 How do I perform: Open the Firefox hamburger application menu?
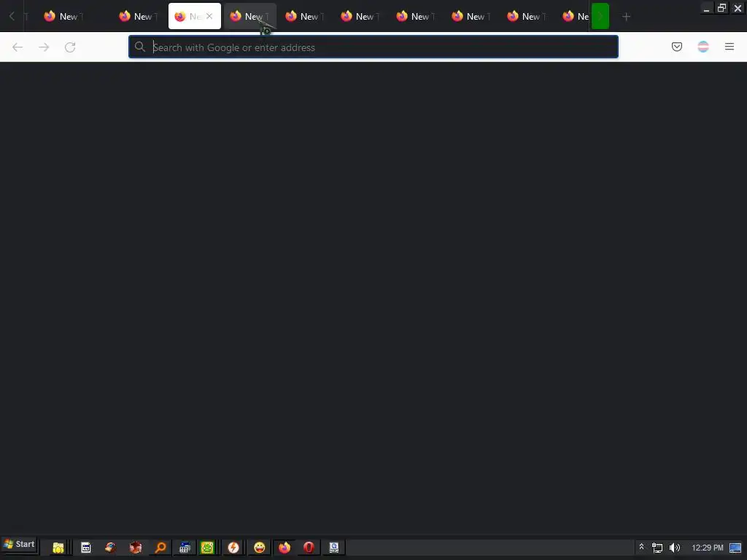[x=729, y=47]
